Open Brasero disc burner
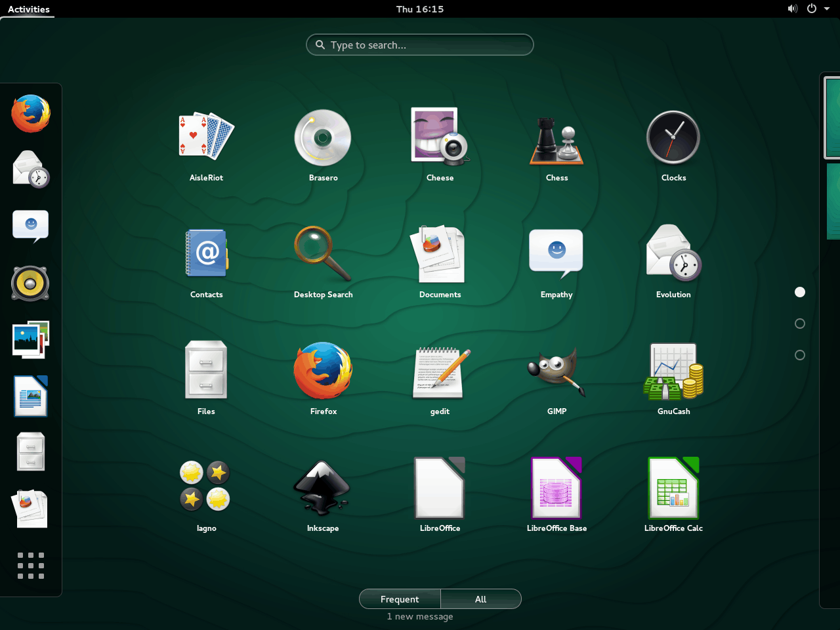 [323, 138]
